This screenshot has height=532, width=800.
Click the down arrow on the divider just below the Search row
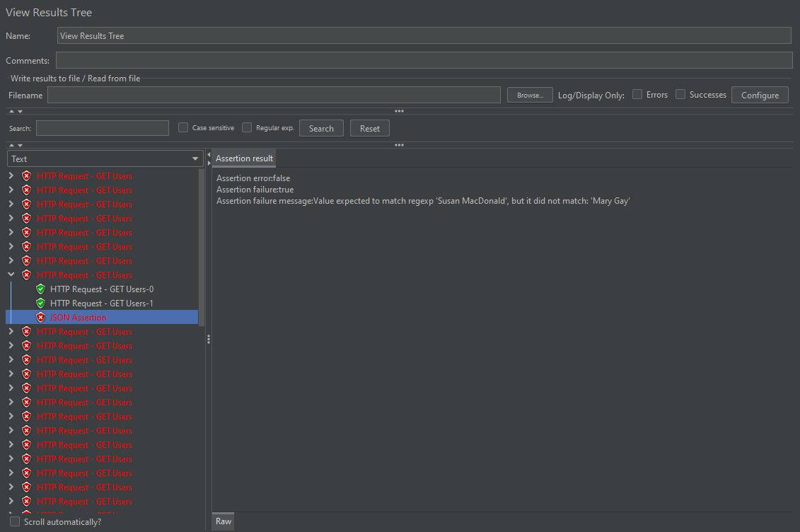click(21, 145)
